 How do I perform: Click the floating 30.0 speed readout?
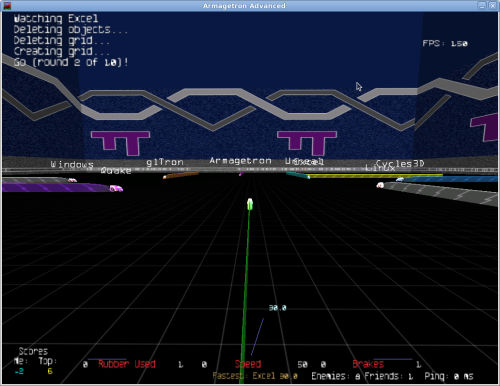click(x=278, y=308)
